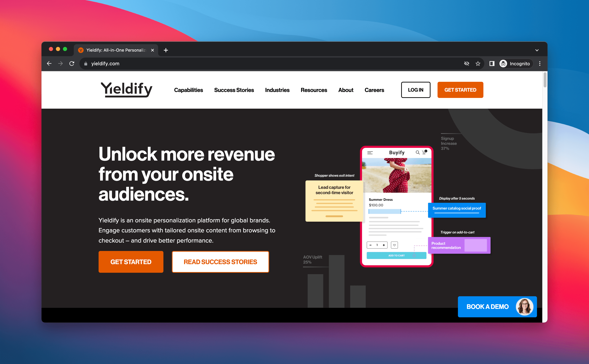589x364 pixels.
Task: Click the search icon on Buyify mockup
Action: point(417,152)
